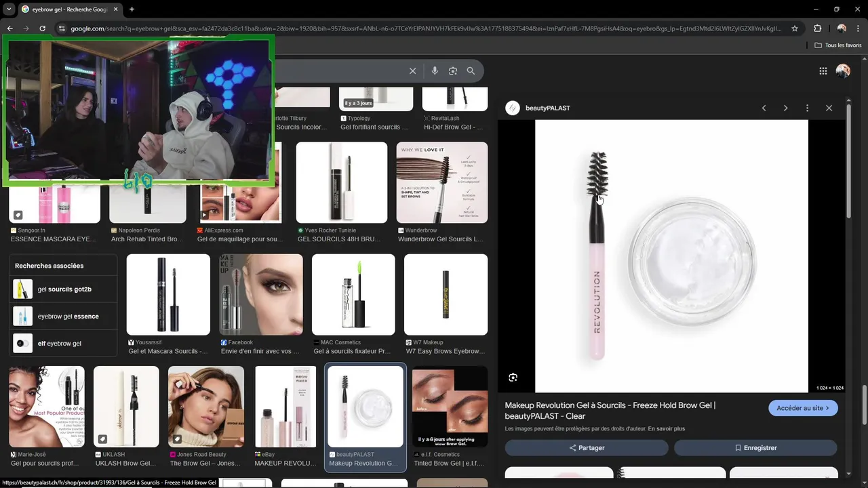Open Makeup Revolution Gel à Sourcils title link
868x488 pixels.
610,411
